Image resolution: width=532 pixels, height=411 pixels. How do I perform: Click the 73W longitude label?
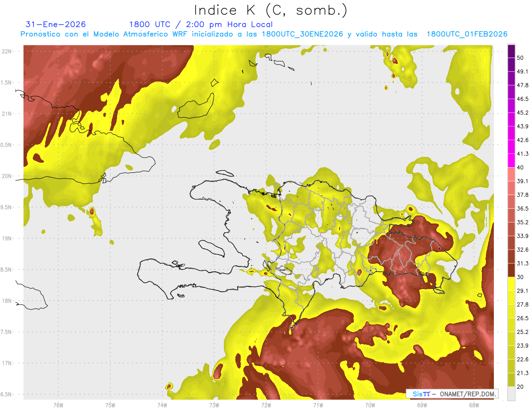pos(214,405)
